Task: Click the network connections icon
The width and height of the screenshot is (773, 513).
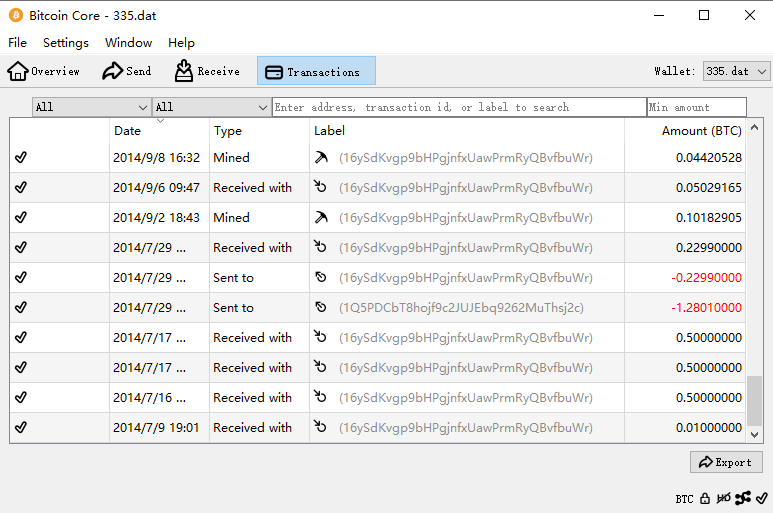Action: [742, 498]
